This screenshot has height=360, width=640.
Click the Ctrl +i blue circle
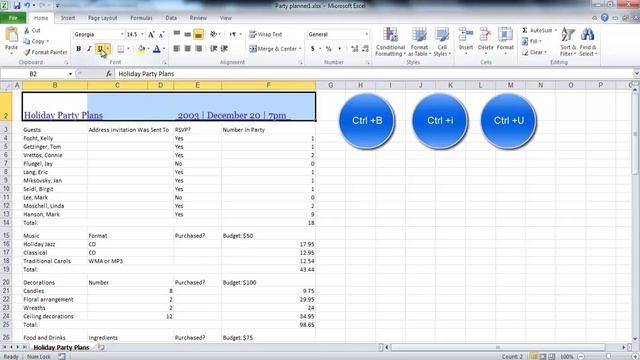tap(440, 121)
